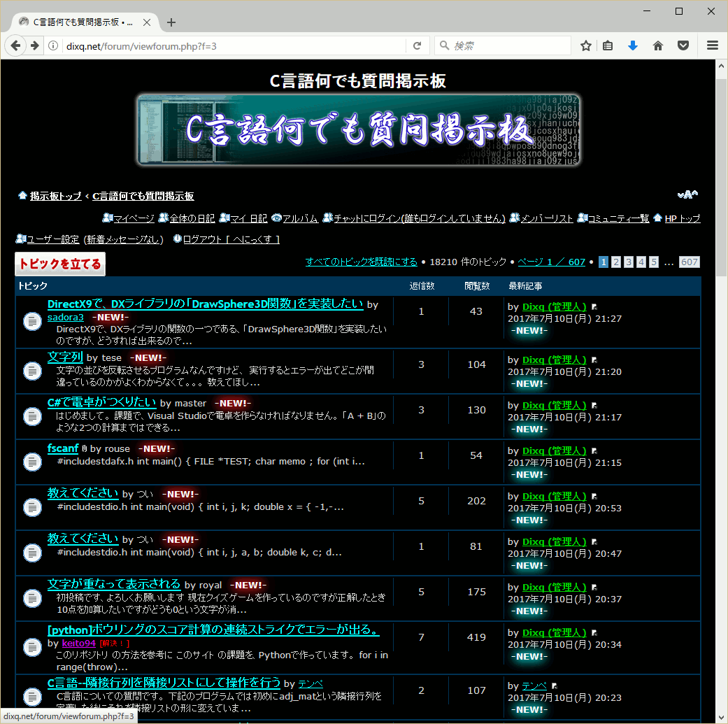The height and width of the screenshot is (724, 728).
Task: Open the アルバム menu link
Action: pyautogui.click(x=300, y=218)
